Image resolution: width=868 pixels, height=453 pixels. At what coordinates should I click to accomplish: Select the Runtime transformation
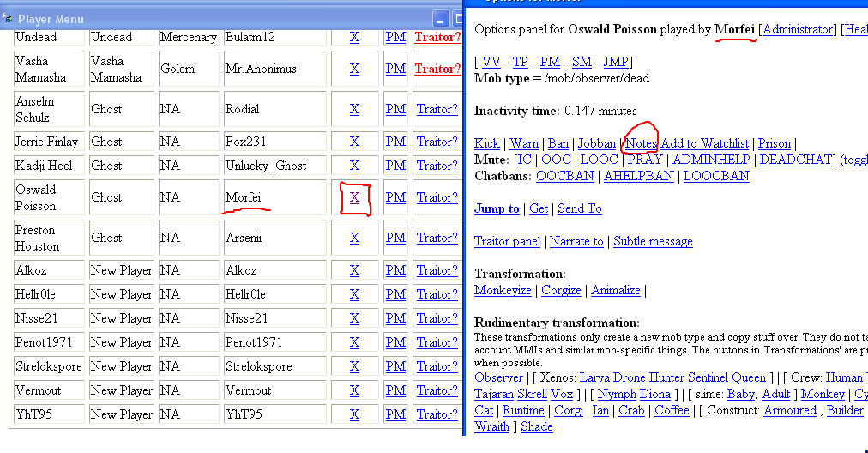523,410
